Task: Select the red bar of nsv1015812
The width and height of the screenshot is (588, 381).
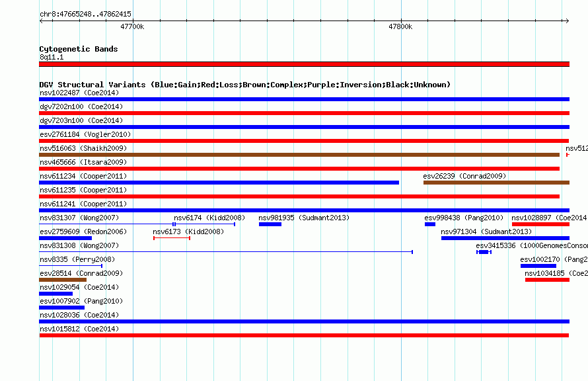Action: 304,335
